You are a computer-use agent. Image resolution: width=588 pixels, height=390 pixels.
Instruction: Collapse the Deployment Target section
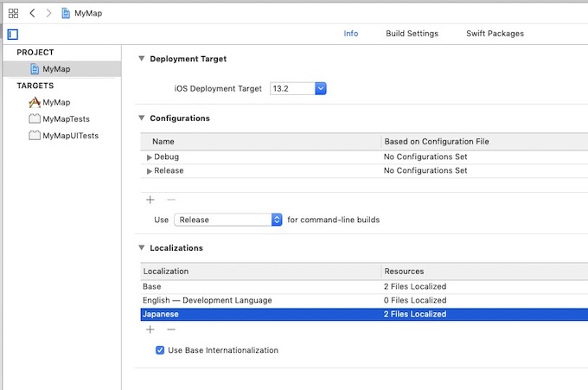coord(141,59)
